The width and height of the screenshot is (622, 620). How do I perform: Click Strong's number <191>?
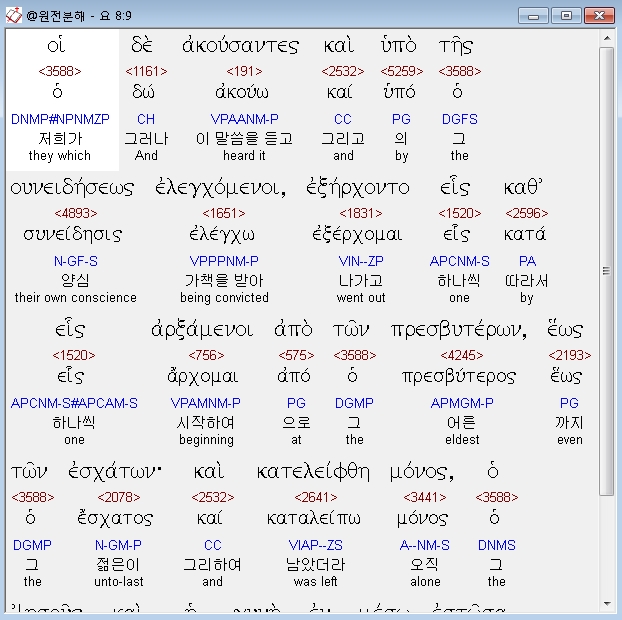(244, 71)
